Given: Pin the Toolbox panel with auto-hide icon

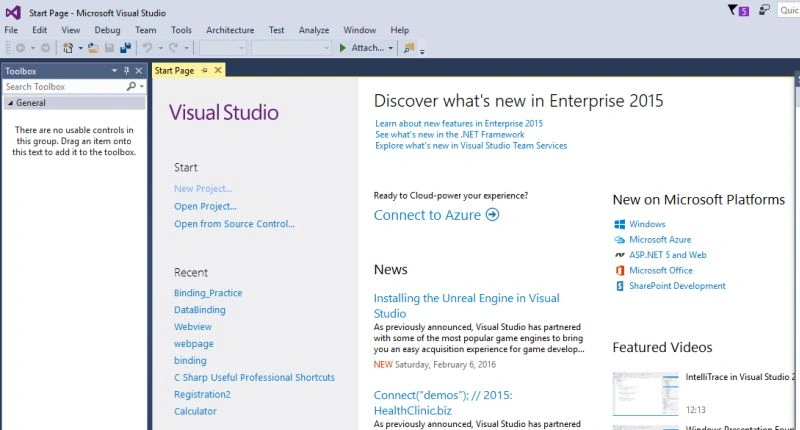Looking at the screenshot, I should point(127,71).
